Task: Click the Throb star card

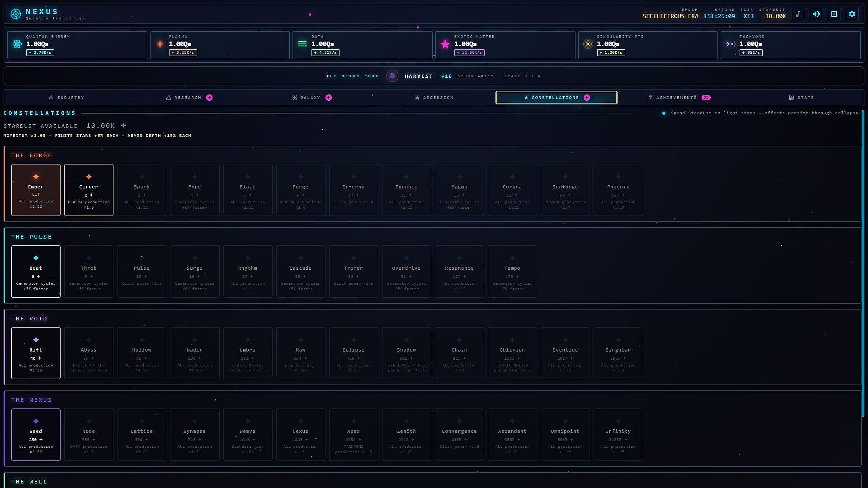Action: point(89,272)
